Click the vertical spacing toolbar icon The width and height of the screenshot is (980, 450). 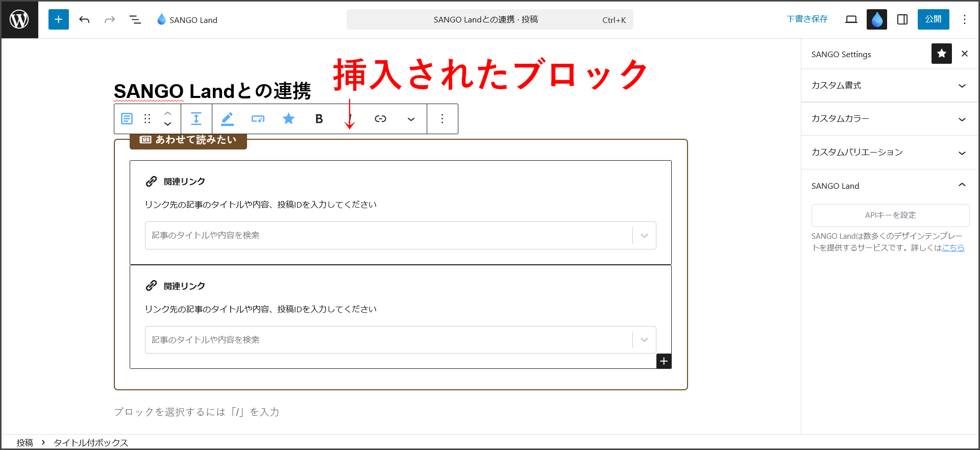tap(197, 119)
